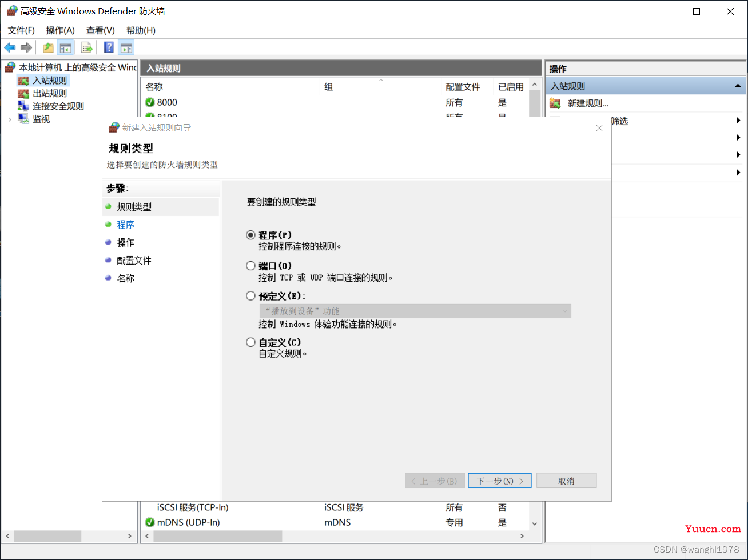Click the green check icon beside rule 8000

coord(150,102)
